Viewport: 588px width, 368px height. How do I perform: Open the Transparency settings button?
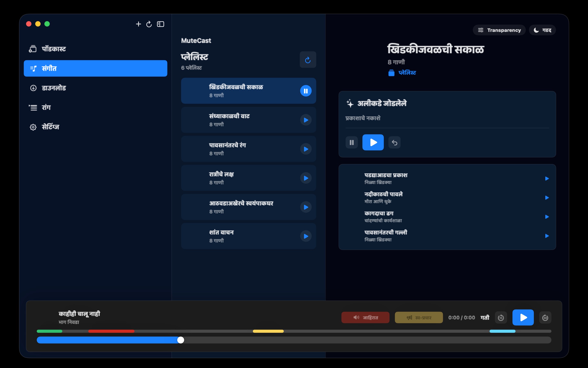pyautogui.click(x=499, y=30)
